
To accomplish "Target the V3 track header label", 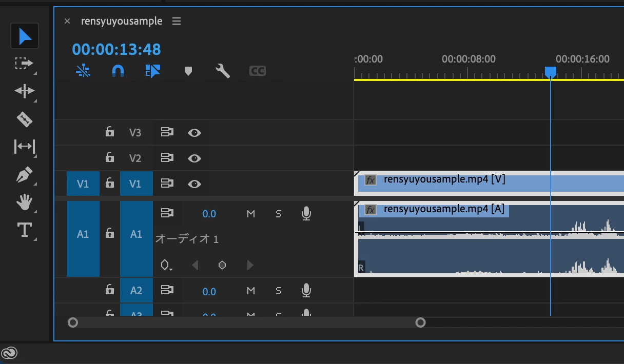I will (x=135, y=133).
